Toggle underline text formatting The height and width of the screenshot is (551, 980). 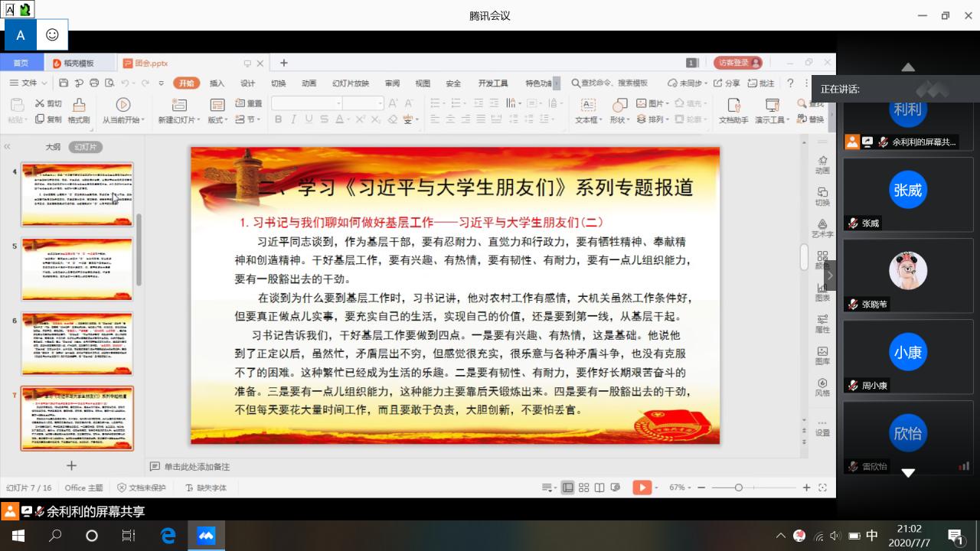click(x=309, y=119)
